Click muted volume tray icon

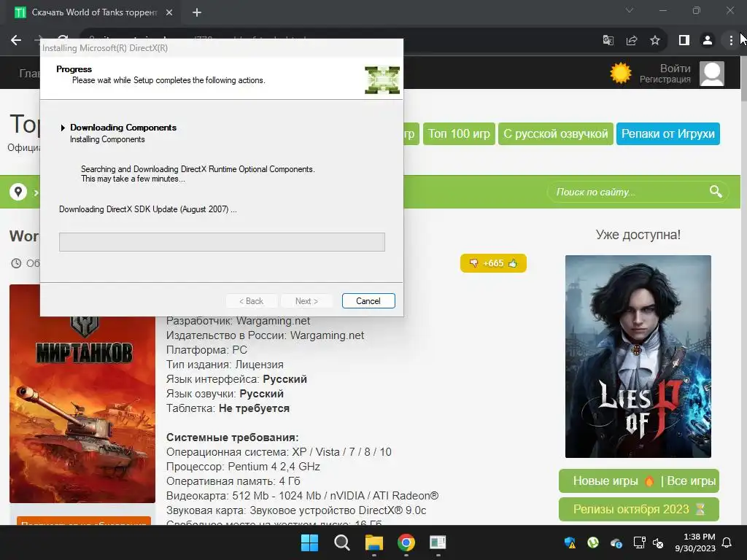pos(658,542)
